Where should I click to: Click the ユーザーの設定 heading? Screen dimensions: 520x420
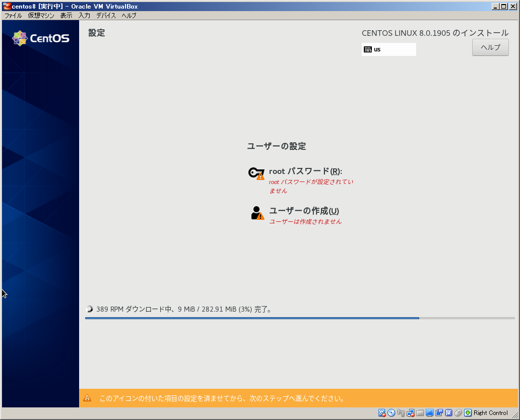(277, 146)
